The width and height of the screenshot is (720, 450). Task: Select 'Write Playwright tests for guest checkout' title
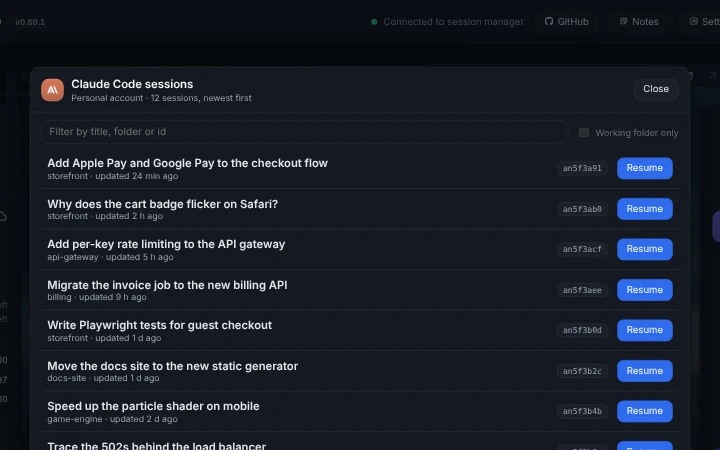[x=159, y=325]
